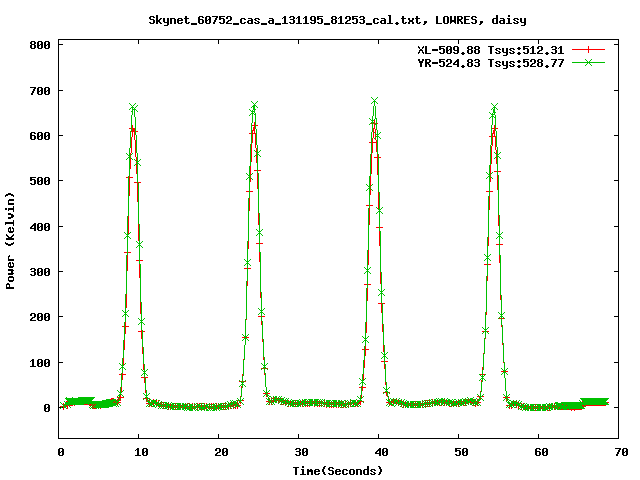This screenshot has height=480, width=640.
Task: Click the 200 tick label on the power axis
Action: coord(40,317)
